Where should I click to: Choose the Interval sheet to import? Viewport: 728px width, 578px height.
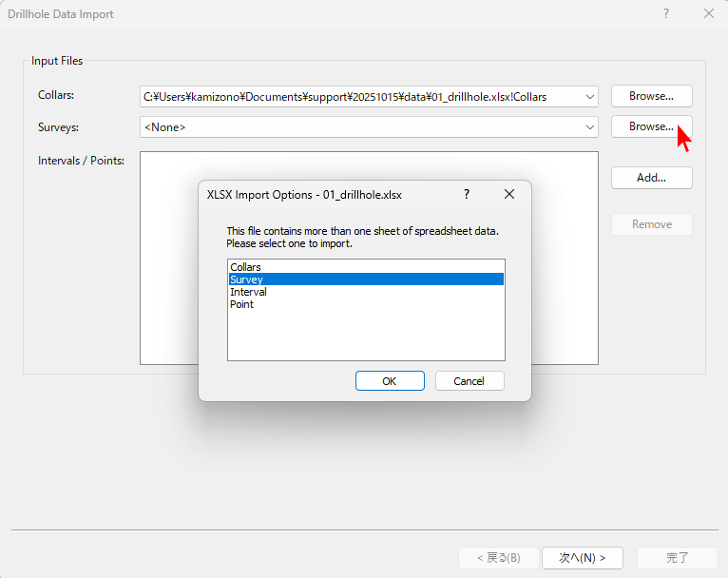point(248,292)
